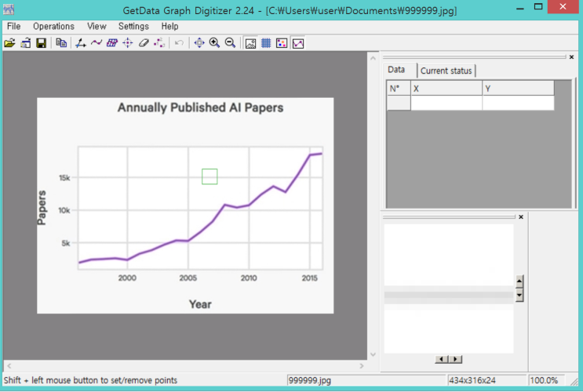Maximize the GetData Graph Digitizer window
The height and width of the screenshot is (392, 583).
(x=538, y=7)
